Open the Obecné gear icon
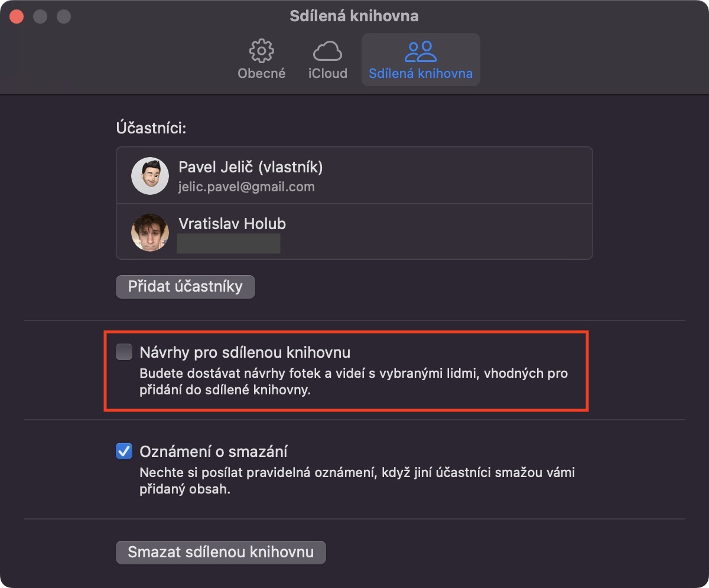 (x=261, y=51)
